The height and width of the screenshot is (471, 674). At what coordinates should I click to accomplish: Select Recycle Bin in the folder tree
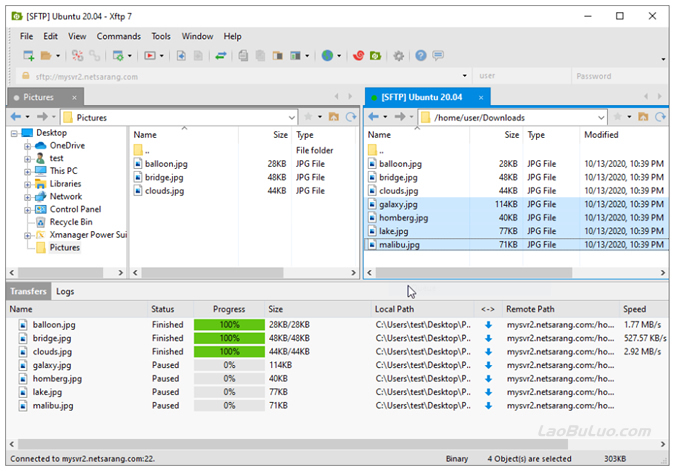tap(70, 222)
